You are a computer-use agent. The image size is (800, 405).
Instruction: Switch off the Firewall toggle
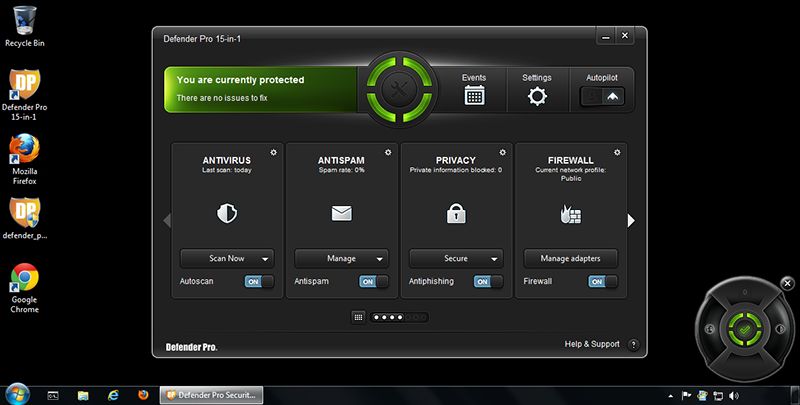[603, 282]
